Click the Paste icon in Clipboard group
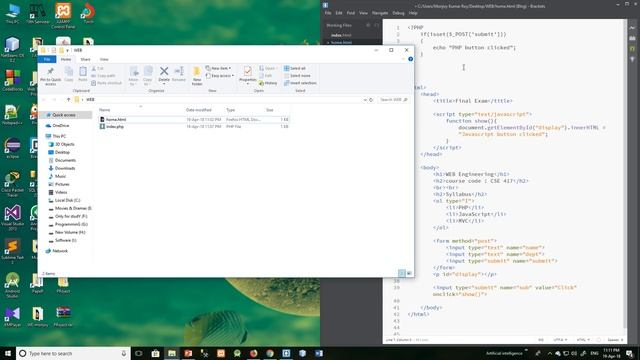This screenshot has width=640, height=360. 83,74
